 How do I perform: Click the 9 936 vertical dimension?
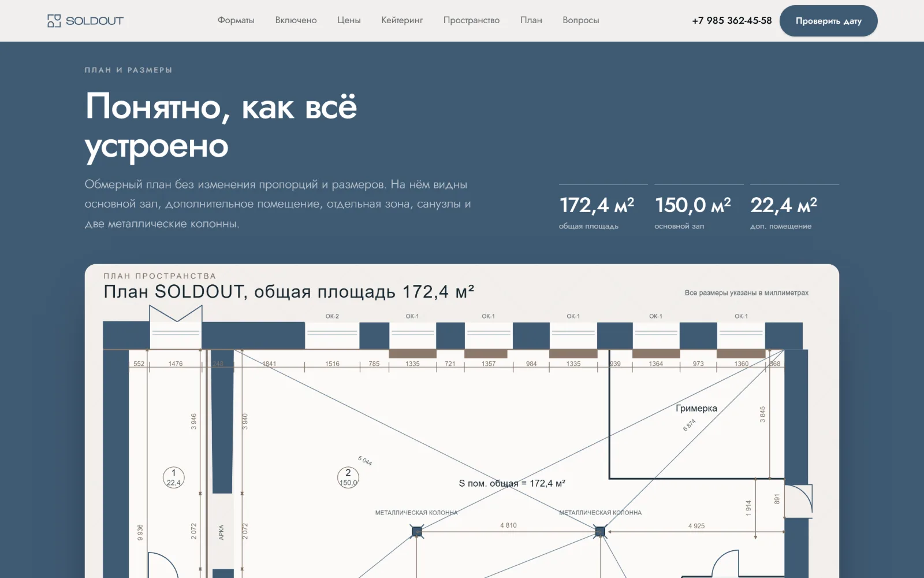tap(140, 532)
